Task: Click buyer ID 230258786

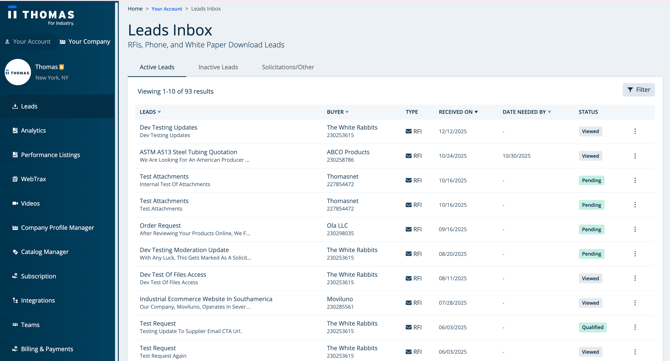Action: tap(340, 160)
